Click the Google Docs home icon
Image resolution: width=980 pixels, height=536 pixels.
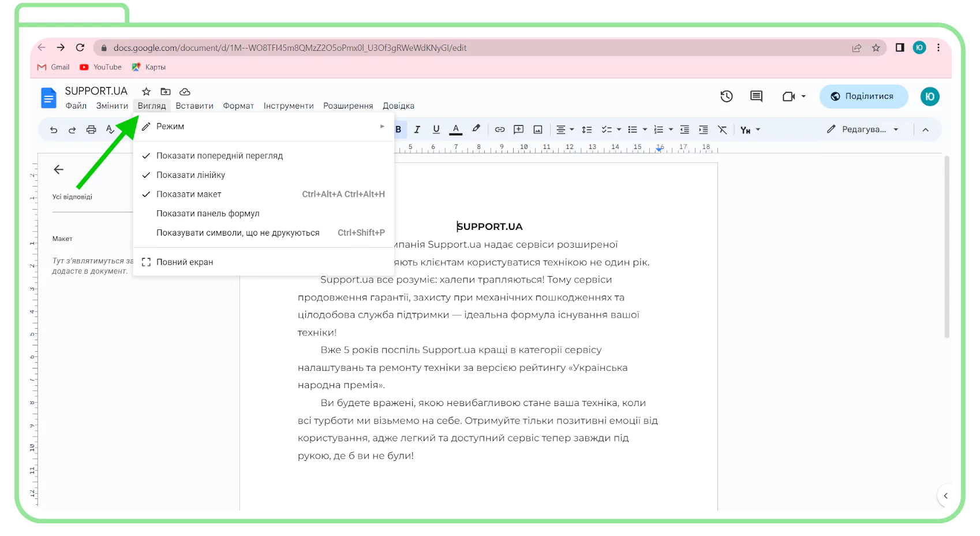[x=48, y=98]
